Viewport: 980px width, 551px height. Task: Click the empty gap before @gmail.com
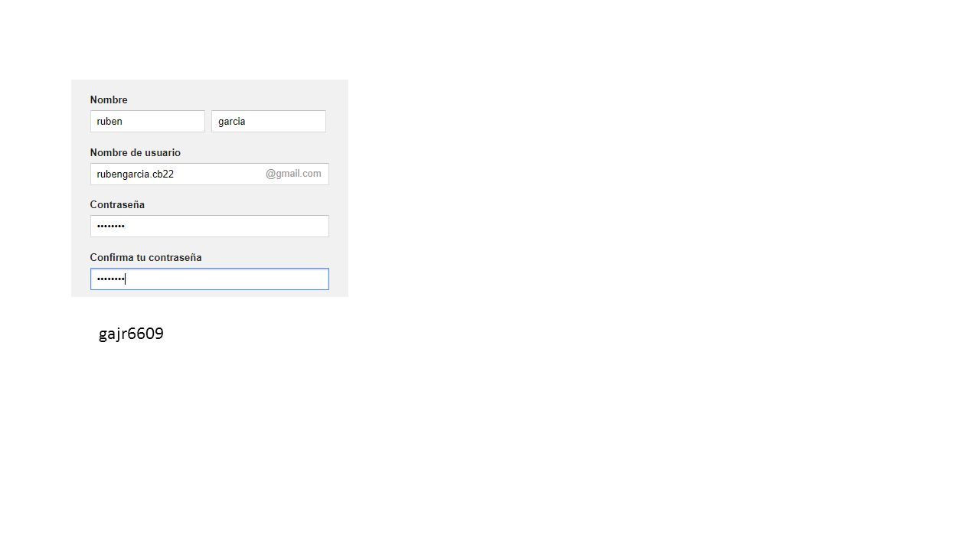click(x=219, y=174)
